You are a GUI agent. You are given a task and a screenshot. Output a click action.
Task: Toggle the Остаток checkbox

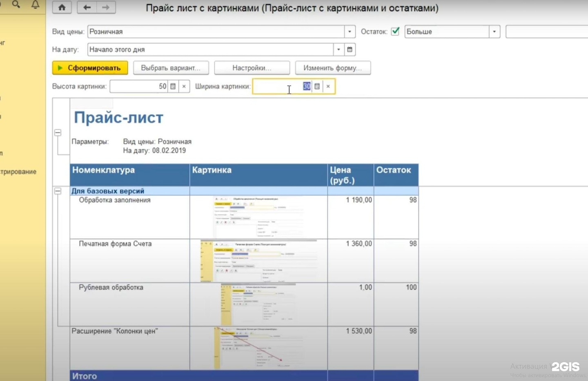(x=395, y=31)
